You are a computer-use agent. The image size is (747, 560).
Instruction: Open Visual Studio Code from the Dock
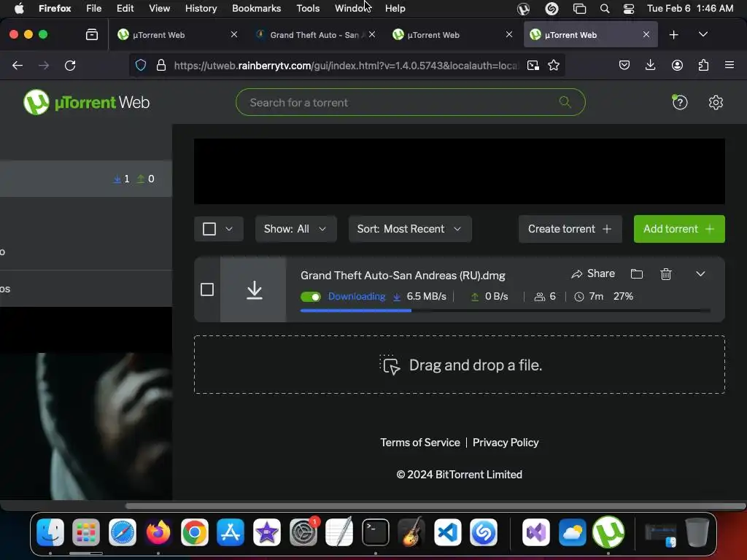[447, 532]
